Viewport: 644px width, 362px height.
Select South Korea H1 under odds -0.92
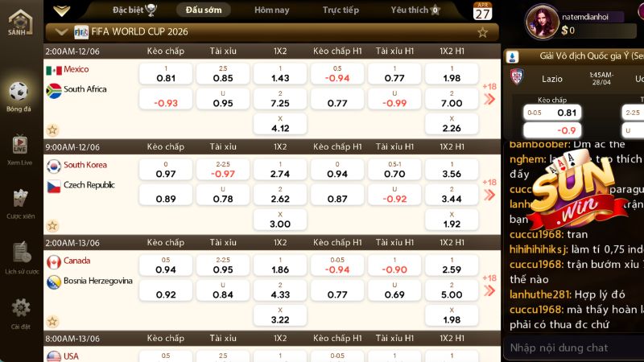click(394, 195)
